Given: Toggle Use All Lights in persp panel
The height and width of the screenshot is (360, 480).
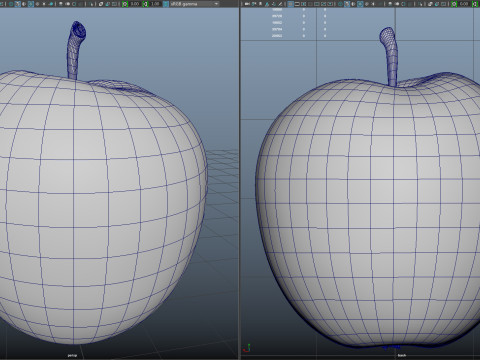Looking at the screenshot, I should [x=44, y=4].
